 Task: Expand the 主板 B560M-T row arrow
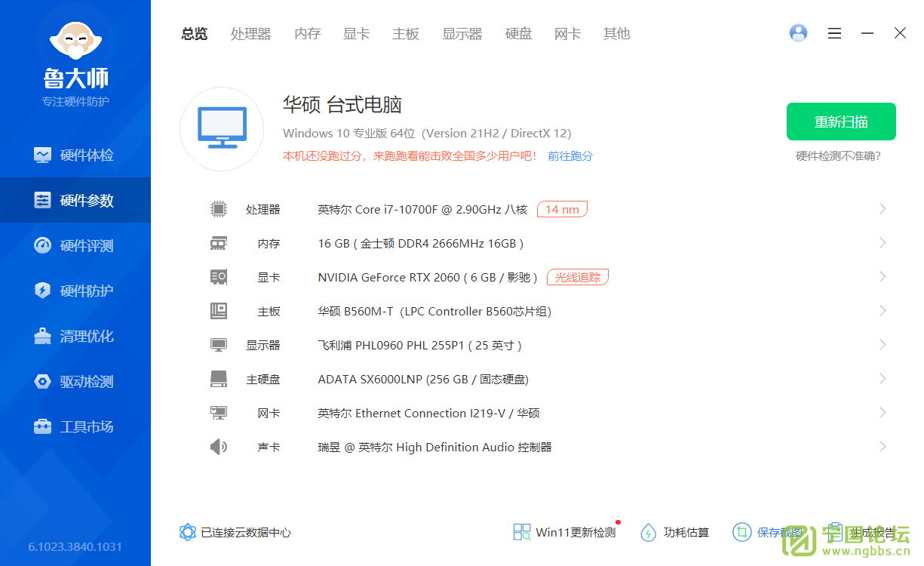pyautogui.click(x=883, y=311)
